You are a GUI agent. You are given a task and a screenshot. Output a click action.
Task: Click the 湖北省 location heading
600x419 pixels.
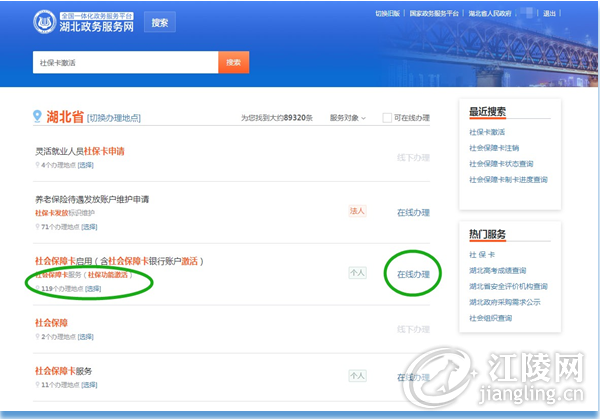coord(65,117)
